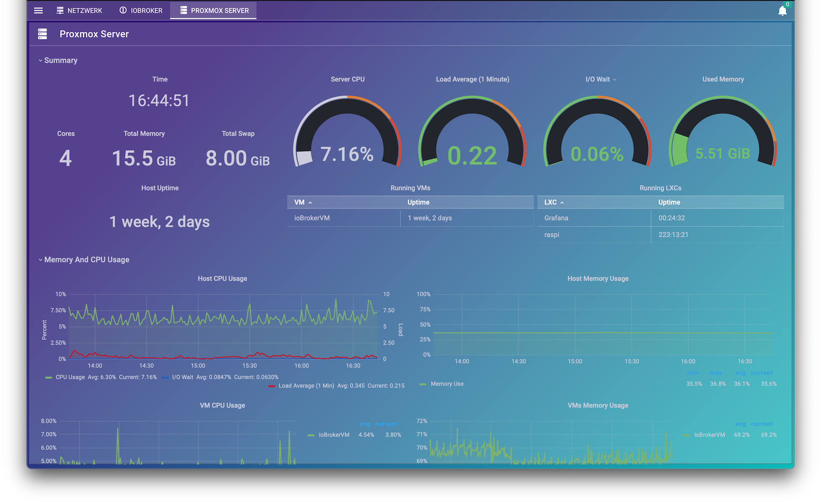Click the Running LXCs panel title
The image size is (821, 504).
660,188
